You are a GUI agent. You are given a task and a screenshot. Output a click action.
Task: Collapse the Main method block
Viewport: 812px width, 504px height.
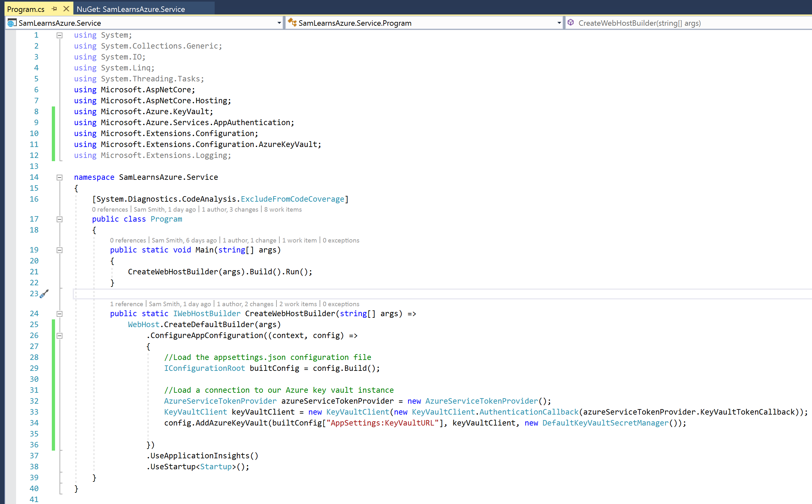pyautogui.click(x=60, y=250)
